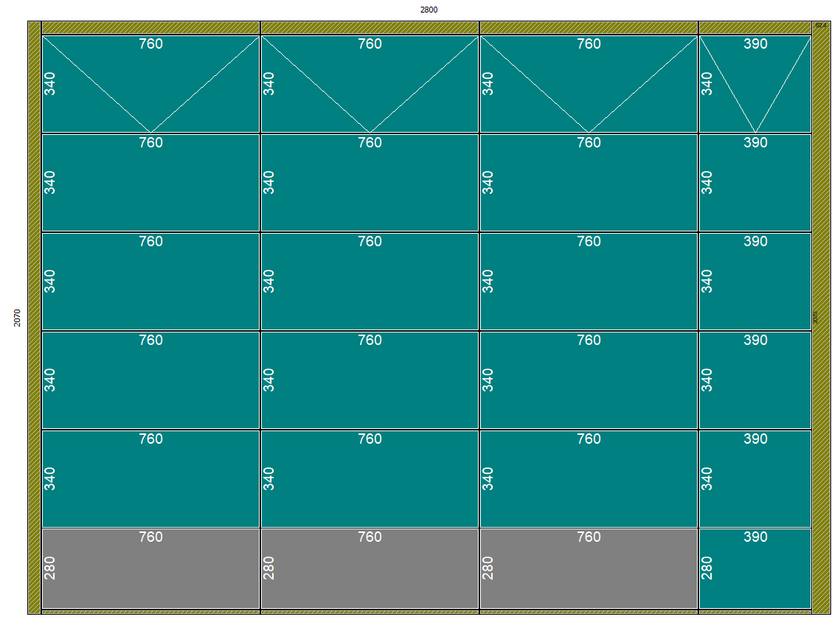Click the 2070 sheet height label
Screen dimensions: 840x628
click(17, 318)
